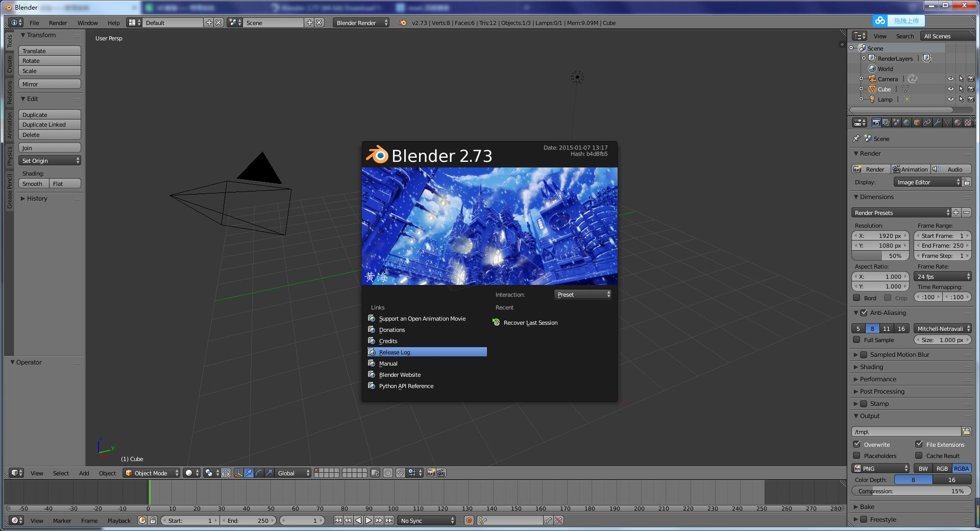Click the Compression slider at 15%
Image resolution: width=980 pixels, height=531 pixels.
point(911,491)
